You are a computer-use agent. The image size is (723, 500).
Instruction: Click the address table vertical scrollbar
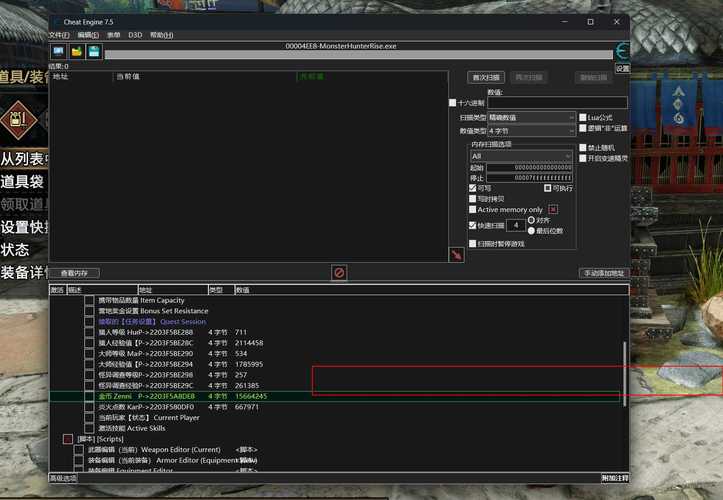625,374
